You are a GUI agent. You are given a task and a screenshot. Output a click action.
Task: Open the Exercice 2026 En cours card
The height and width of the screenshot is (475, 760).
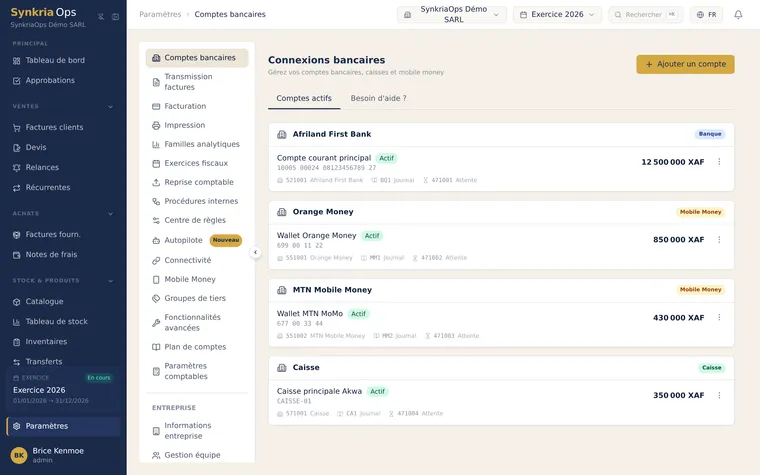pyautogui.click(x=63, y=389)
